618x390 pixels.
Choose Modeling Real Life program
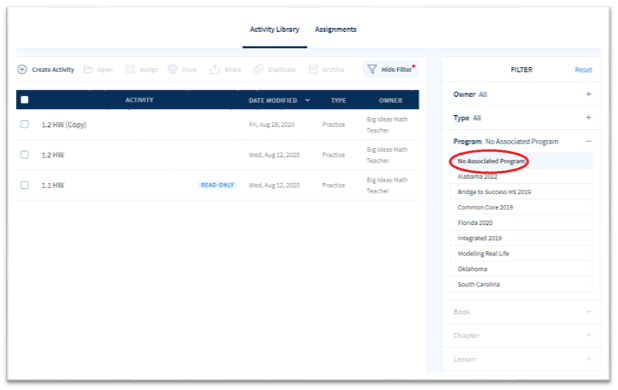pos(521,253)
